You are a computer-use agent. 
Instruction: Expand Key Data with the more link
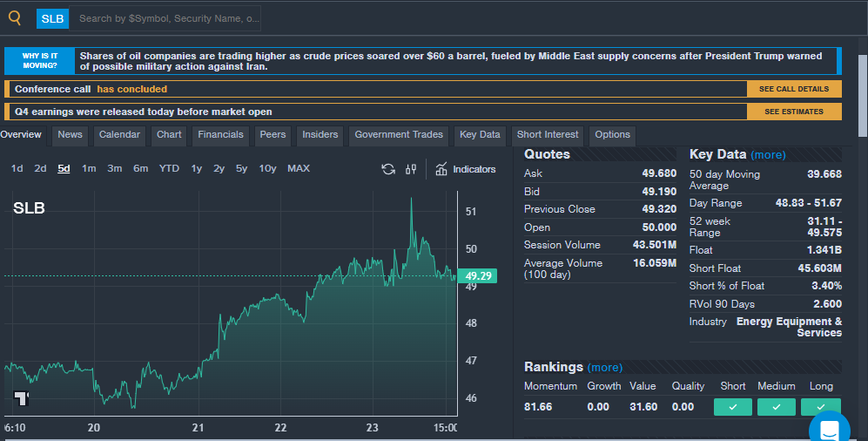pyautogui.click(x=768, y=155)
